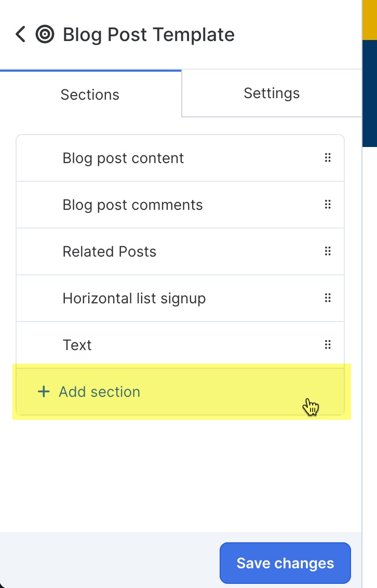The image size is (377, 588).
Task: Select the Text section
Action: pyautogui.click(x=77, y=344)
